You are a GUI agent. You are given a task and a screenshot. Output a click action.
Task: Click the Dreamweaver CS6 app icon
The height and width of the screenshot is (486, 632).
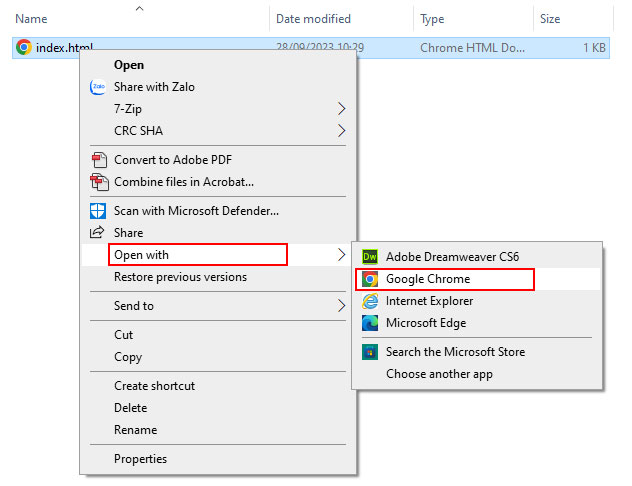(370, 257)
